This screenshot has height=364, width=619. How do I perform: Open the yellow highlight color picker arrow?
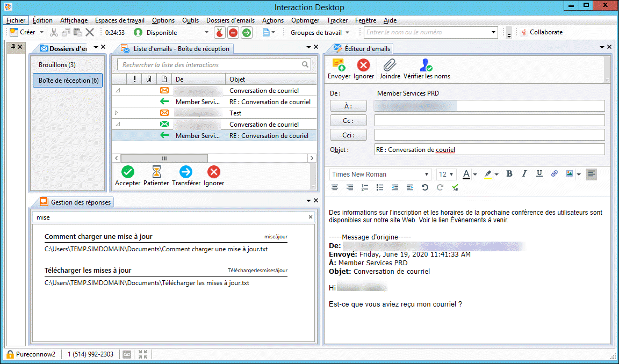point(496,174)
